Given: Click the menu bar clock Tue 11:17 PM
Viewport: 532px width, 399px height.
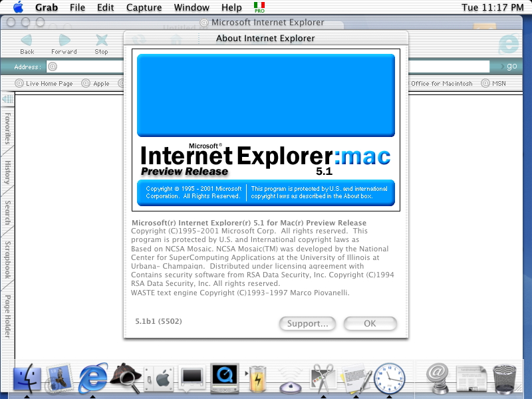Looking at the screenshot, I should [x=492, y=7].
